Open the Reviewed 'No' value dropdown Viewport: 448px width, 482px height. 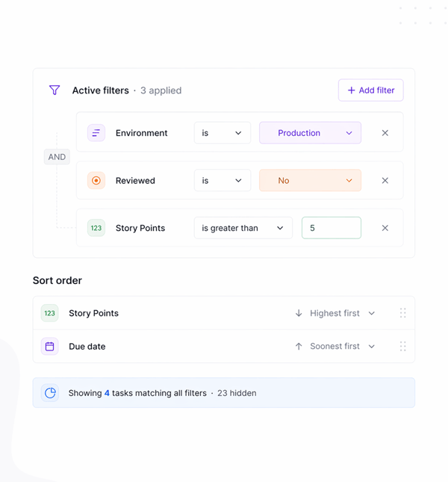pos(310,180)
